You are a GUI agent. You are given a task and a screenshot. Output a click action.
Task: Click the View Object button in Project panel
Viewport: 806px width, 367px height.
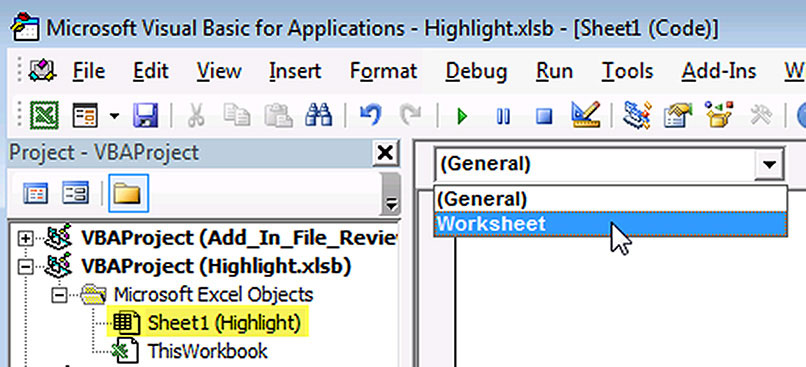(x=75, y=194)
